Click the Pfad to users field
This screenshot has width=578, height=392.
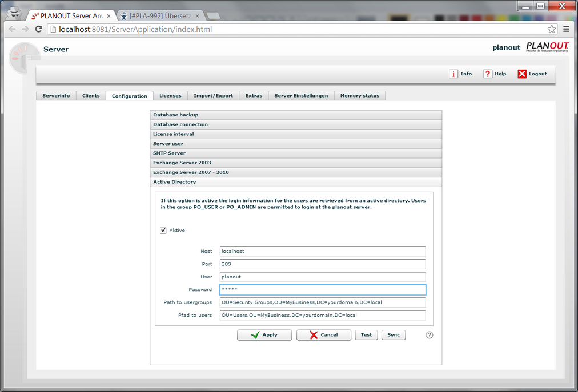coord(323,315)
